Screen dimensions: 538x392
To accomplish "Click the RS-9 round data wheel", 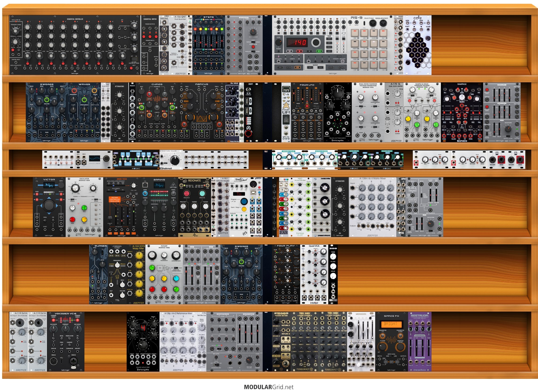I will (316, 42).
